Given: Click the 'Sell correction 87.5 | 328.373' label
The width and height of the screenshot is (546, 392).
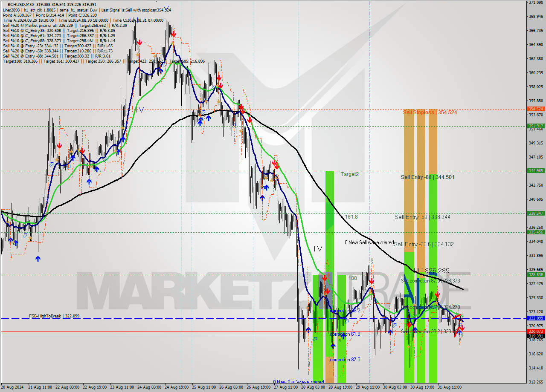Looking at the screenshot, I should 430,281.
